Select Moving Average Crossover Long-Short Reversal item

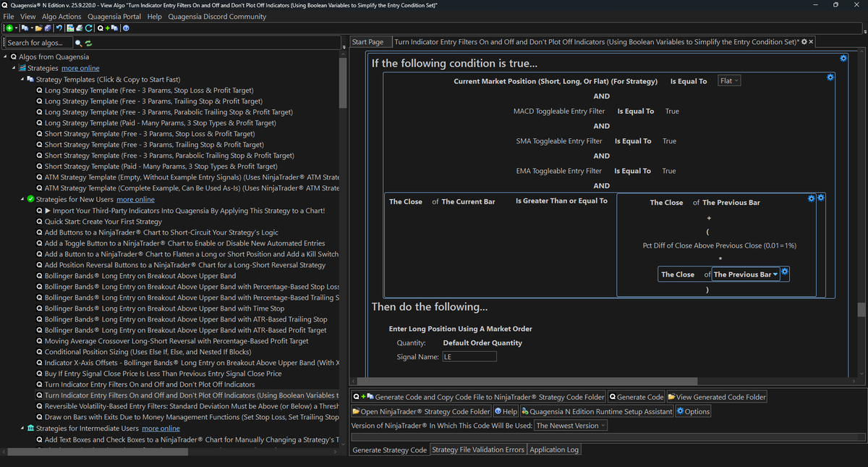(172, 341)
